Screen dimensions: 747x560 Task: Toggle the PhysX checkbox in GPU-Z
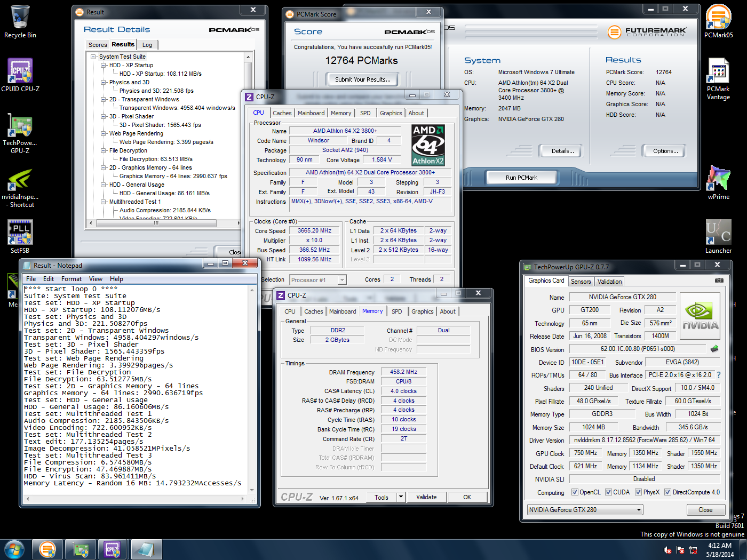pyautogui.click(x=638, y=492)
